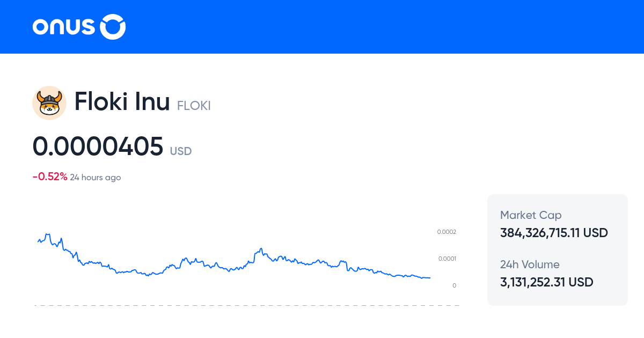644x338 pixels.
Task: Click the USD label beside the price
Action: (181, 151)
